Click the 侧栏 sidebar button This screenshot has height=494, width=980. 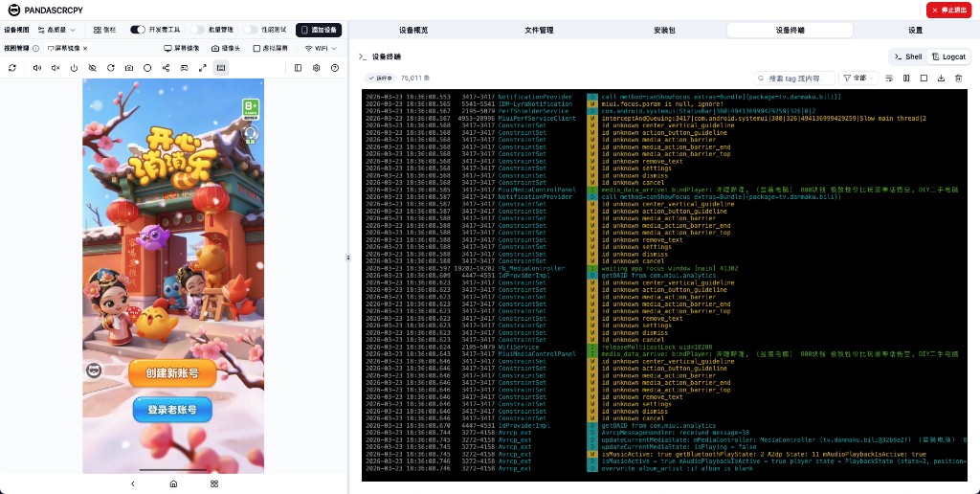[x=104, y=30]
